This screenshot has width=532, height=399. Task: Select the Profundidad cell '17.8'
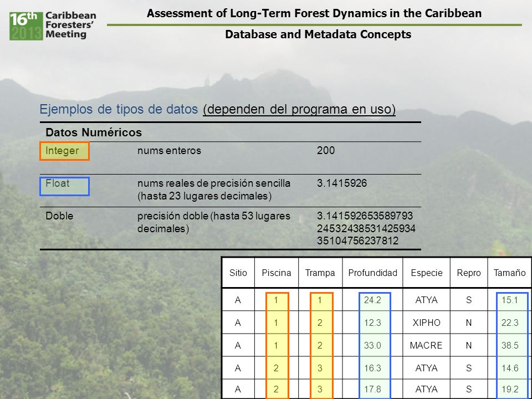click(x=372, y=389)
